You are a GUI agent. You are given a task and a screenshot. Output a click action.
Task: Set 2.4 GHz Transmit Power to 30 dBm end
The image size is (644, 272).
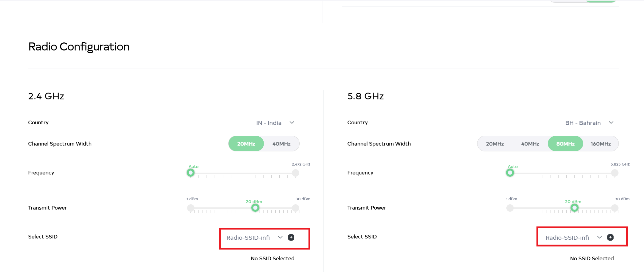pyautogui.click(x=296, y=208)
